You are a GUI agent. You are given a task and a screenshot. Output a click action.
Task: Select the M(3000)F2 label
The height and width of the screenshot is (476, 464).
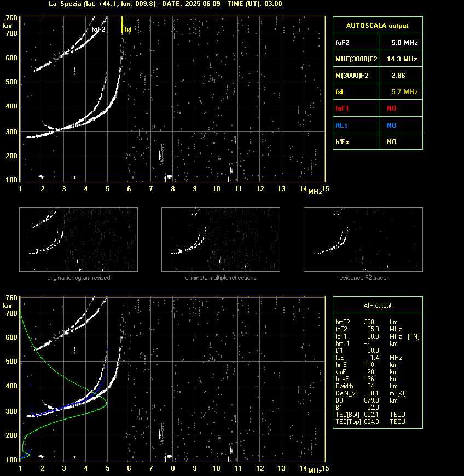click(352, 75)
